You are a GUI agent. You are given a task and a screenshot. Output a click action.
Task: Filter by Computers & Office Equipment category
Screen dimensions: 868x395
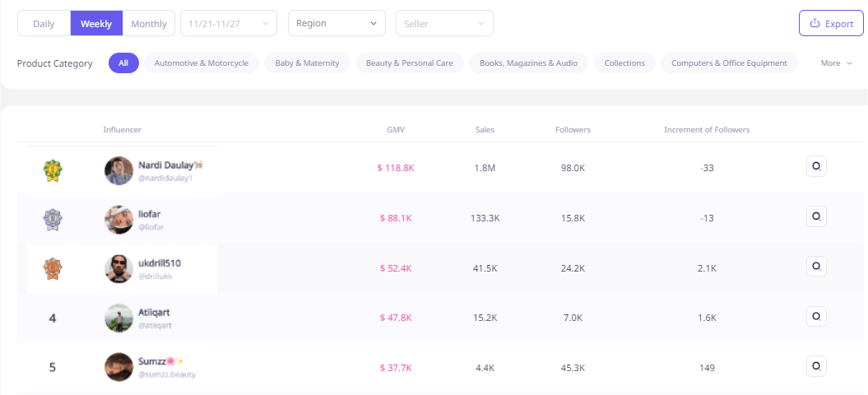tap(729, 63)
